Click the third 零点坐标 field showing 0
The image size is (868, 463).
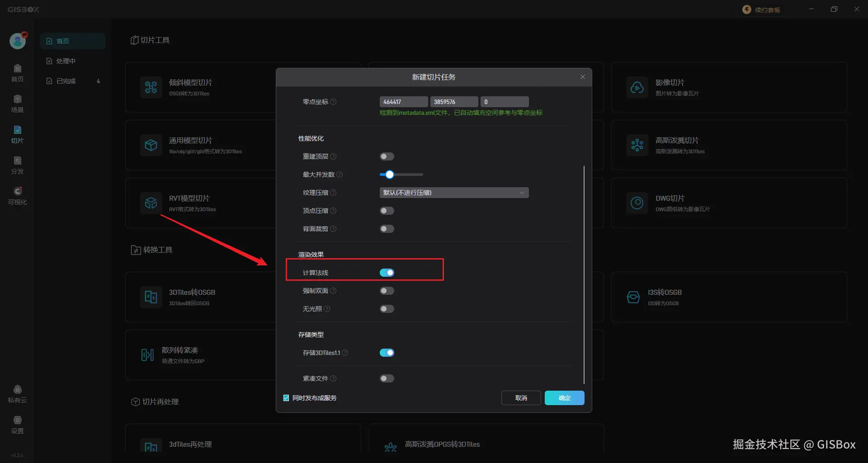click(x=505, y=102)
